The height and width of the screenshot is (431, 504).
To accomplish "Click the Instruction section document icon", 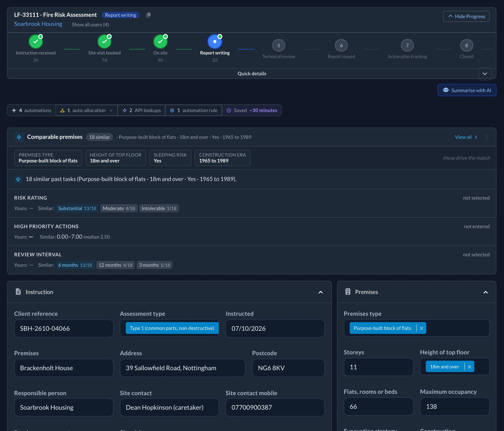I will (x=18, y=292).
